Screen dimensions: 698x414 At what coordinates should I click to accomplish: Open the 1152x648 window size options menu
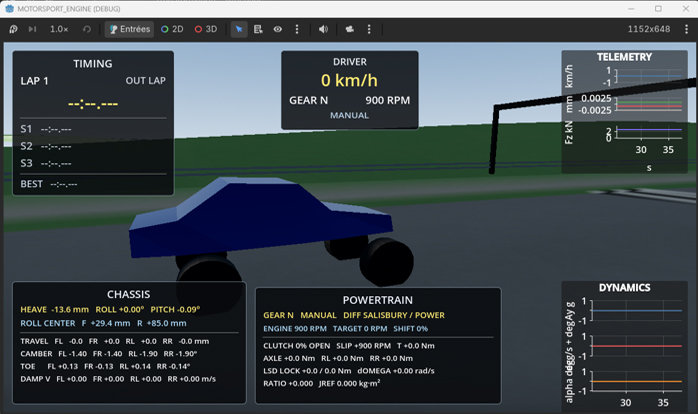click(686, 29)
